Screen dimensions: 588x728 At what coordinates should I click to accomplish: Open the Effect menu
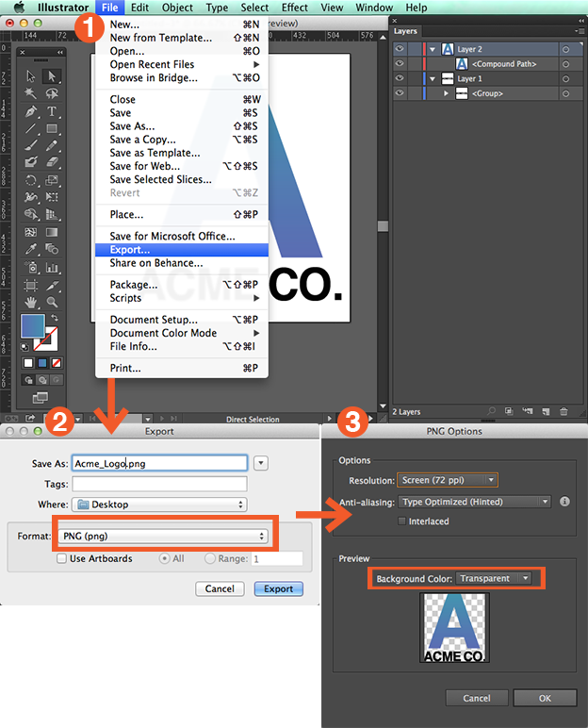[295, 8]
